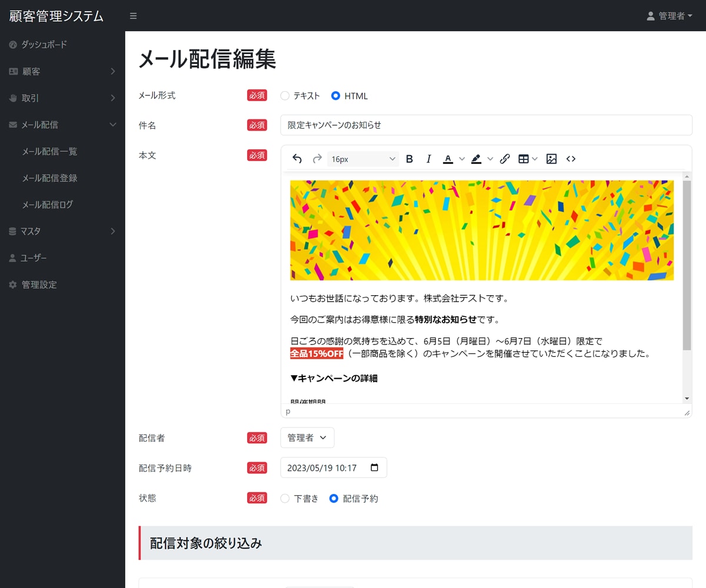This screenshot has width=706, height=588.
Task: Go to メール配信一覧
Action: [49, 152]
